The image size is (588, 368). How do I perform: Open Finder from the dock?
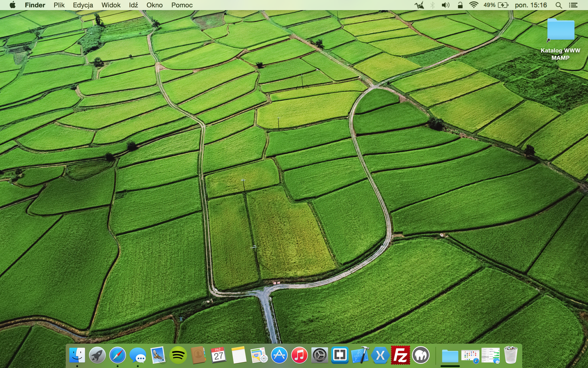(x=77, y=355)
